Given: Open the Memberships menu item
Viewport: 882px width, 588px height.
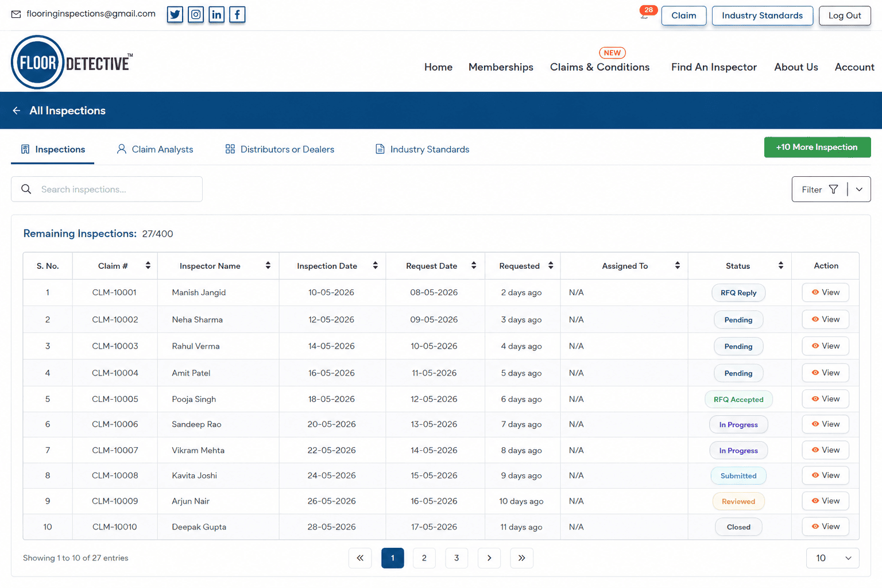Looking at the screenshot, I should 501,67.
